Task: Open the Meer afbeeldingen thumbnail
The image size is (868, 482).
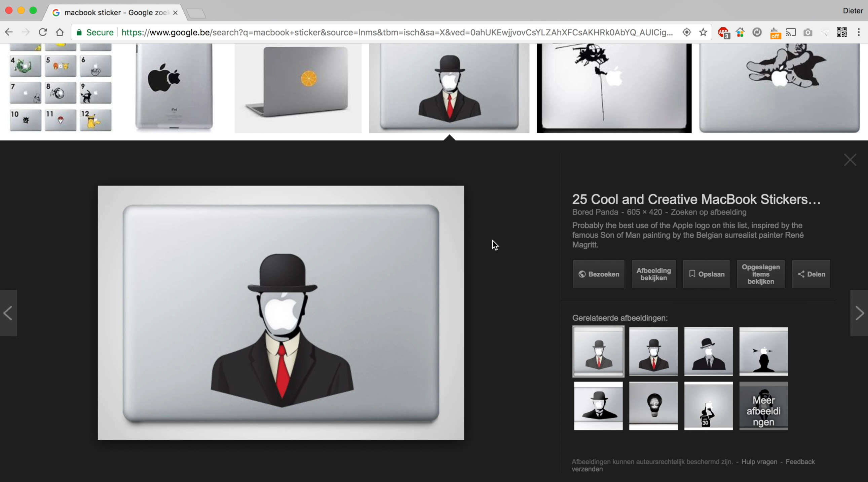Action: click(763, 406)
